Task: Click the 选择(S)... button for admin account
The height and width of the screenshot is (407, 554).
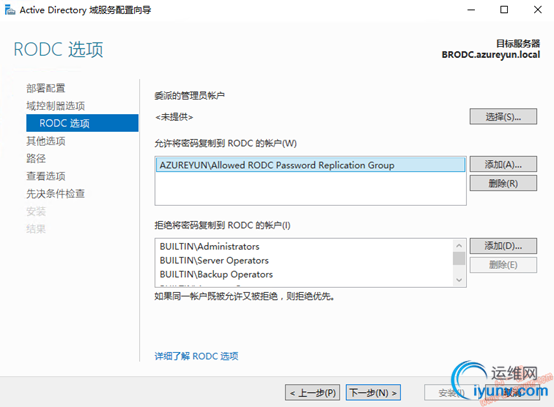Action: pyautogui.click(x=503, y=117)
